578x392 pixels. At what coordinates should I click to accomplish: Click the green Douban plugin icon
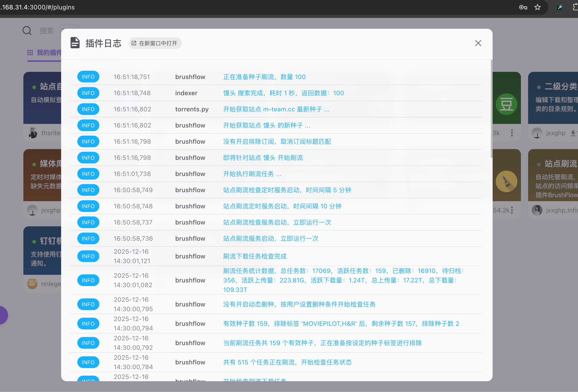(x=506, y=104)
